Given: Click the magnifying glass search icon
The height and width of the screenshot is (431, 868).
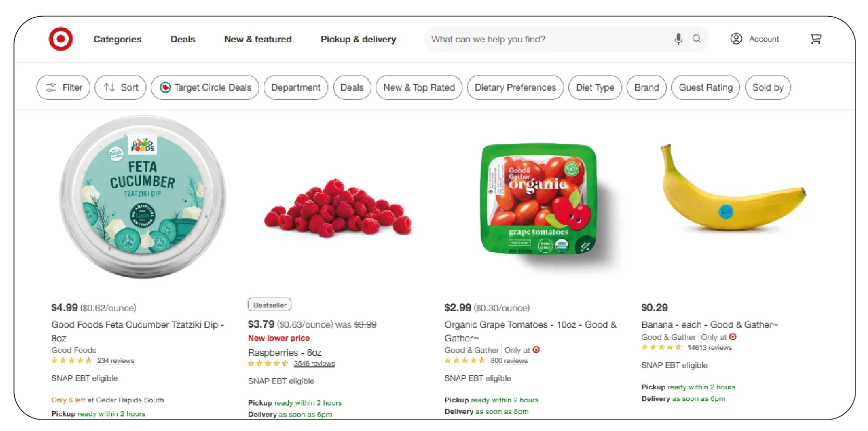Looking at the screenshot, I should coord(697,39).
